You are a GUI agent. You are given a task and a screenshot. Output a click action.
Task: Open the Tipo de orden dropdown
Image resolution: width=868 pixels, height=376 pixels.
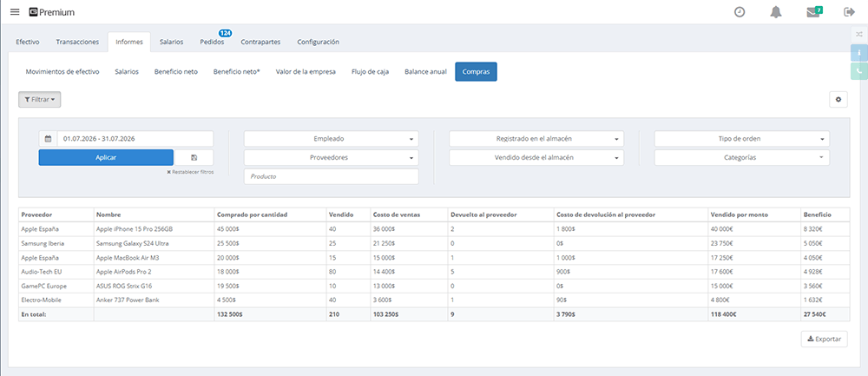[742, 139]
